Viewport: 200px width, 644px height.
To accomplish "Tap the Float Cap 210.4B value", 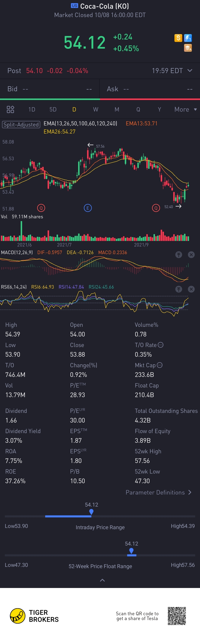I will 144,395.
